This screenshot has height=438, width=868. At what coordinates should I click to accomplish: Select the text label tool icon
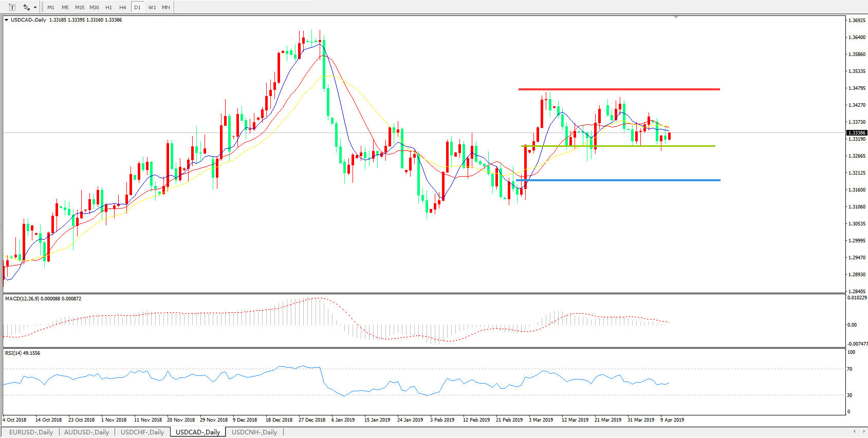[x=12, y=7]
